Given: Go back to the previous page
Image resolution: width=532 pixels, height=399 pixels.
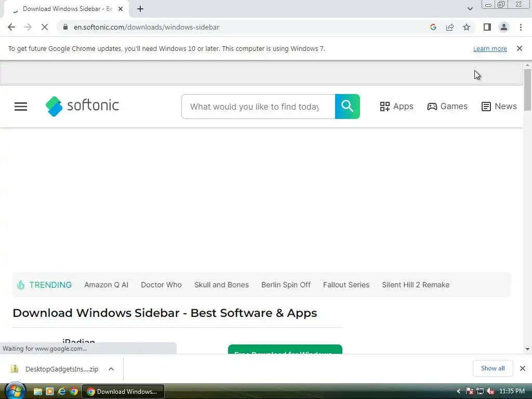Looking at the screenshot, I should tap(11, 27).
